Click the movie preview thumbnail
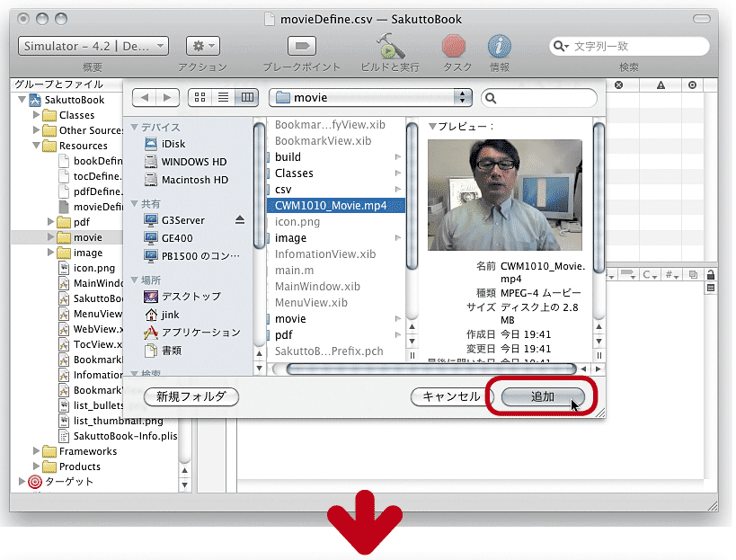Viewport: 736px width, 560px height. (x=504, y=195)
